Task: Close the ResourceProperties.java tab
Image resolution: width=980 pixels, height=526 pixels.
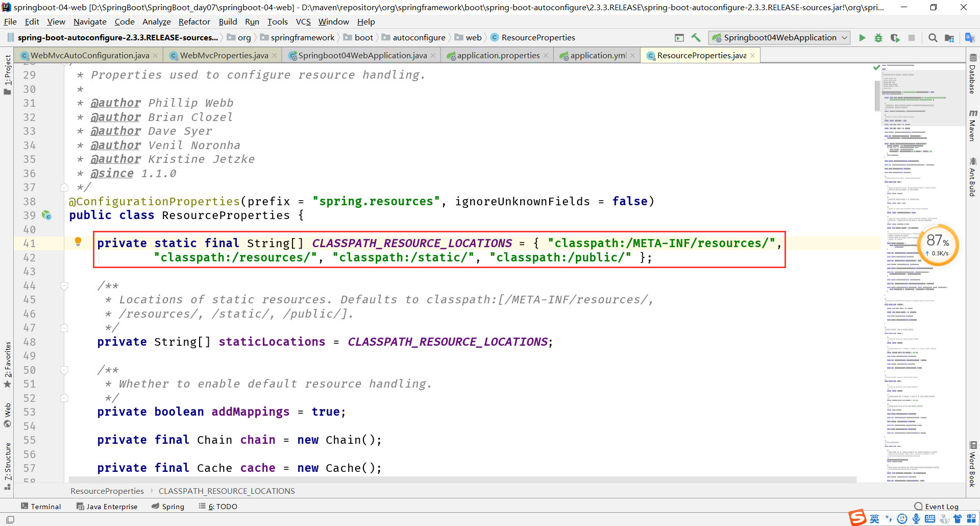Action: (x=752, y=56)
